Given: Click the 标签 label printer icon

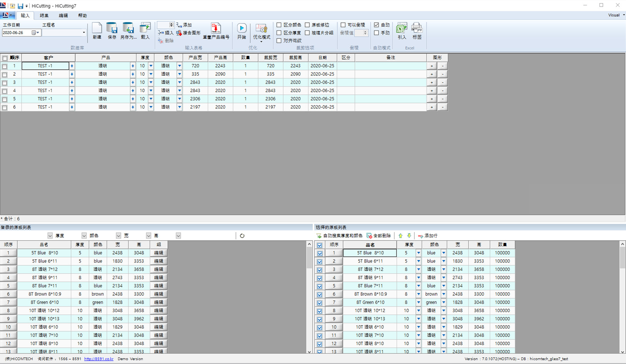Looking at the screenshot, I should [417, 28].
